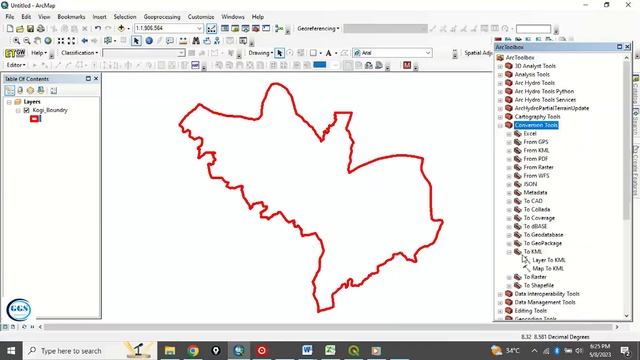Select the Zoom In tool
Viewport: 640px width, 360px height.
[16, 41]
